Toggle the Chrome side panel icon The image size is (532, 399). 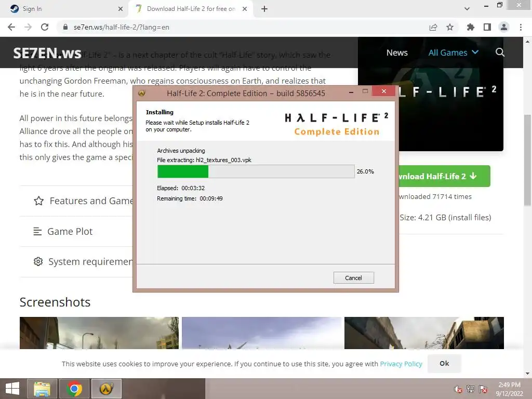click(x=487, y=27)
